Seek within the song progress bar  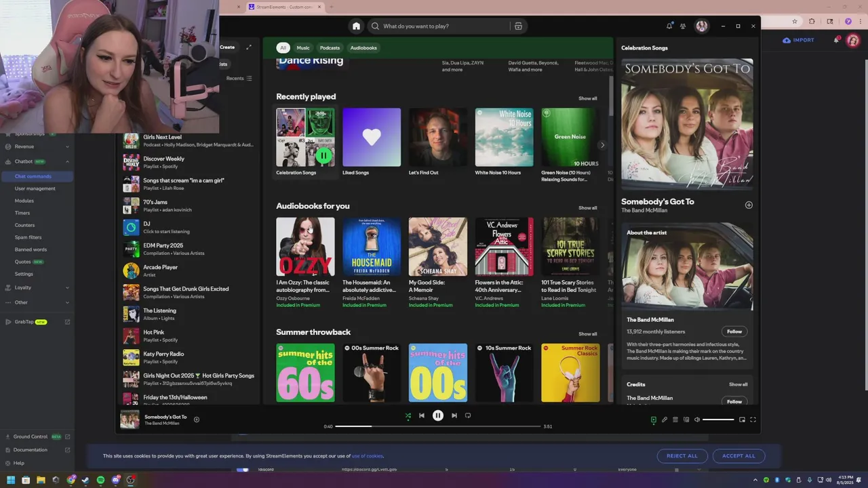tap(438, 426)
